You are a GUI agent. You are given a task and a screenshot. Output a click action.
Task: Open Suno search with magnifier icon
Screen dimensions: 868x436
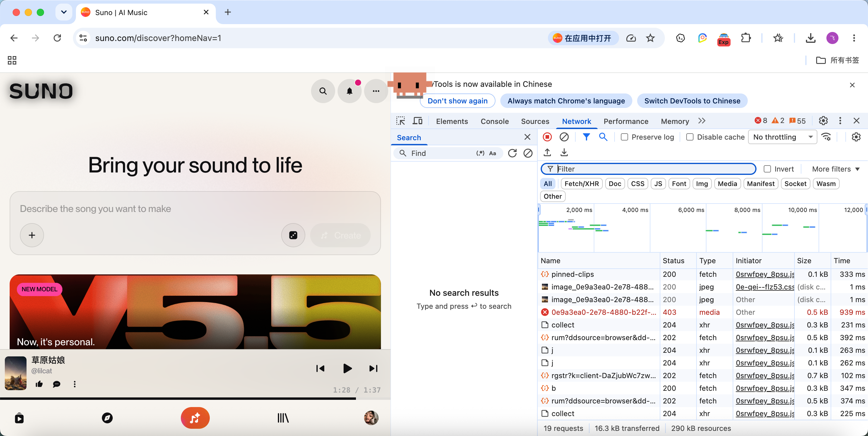[x=323, y=91]
